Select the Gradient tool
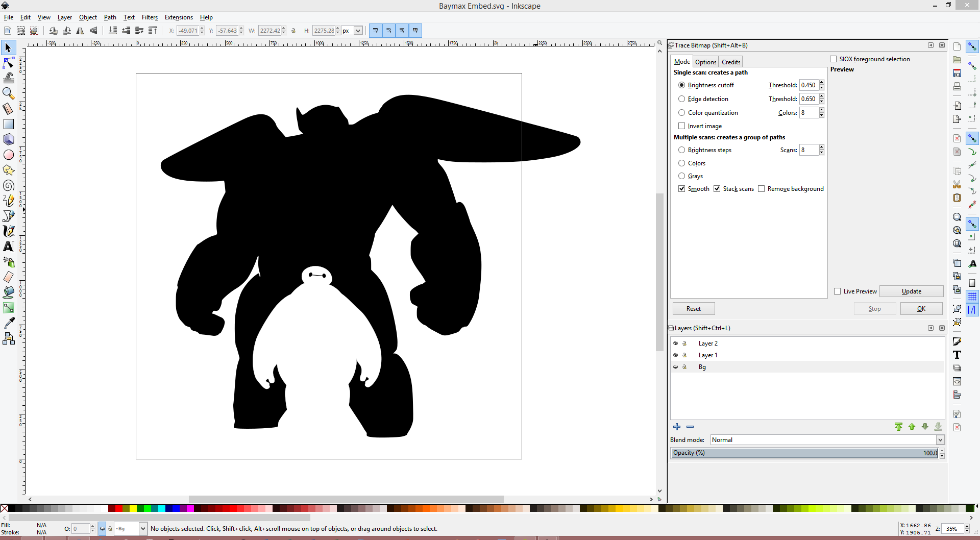 (8, 308)
